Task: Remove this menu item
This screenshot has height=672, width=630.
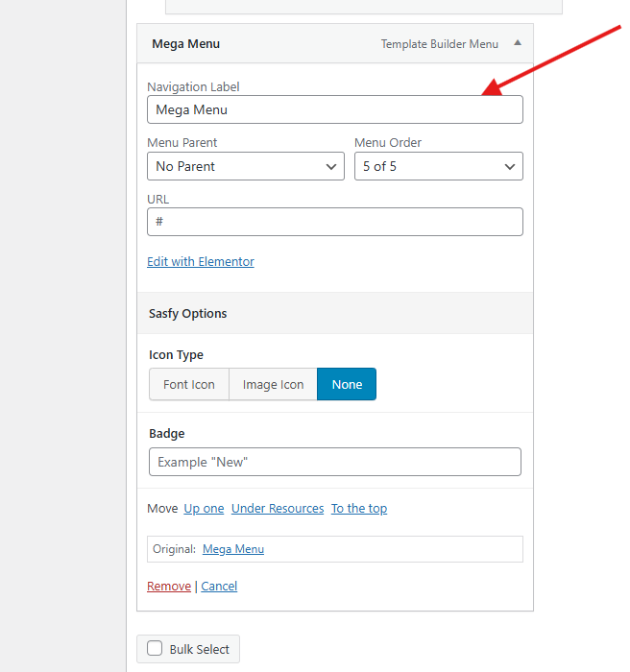Action: point(169,586)
